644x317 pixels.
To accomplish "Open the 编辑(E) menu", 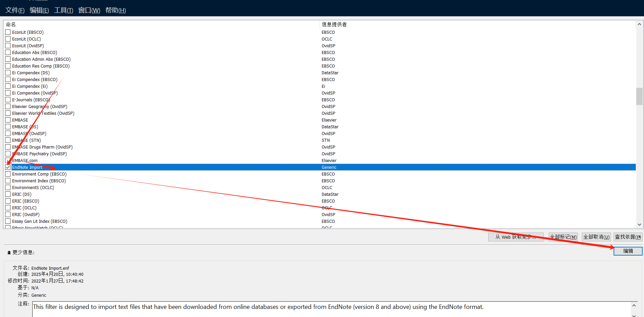I will click(x=39, y=10).
